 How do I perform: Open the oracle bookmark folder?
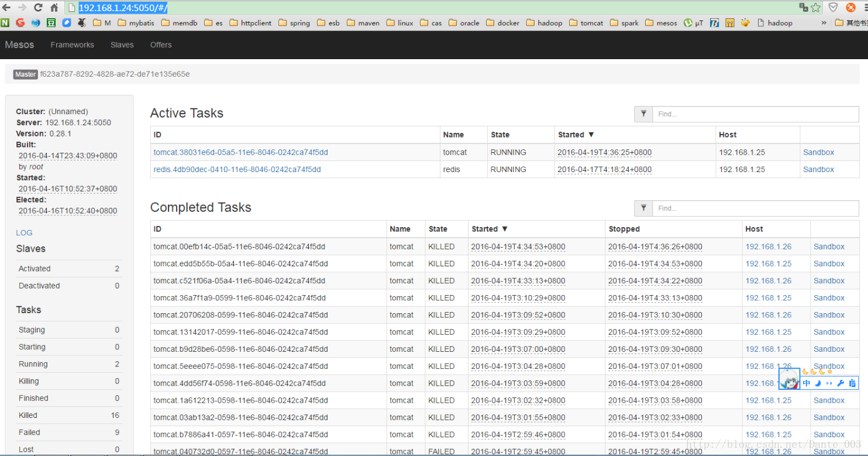(x=464, y=23)
